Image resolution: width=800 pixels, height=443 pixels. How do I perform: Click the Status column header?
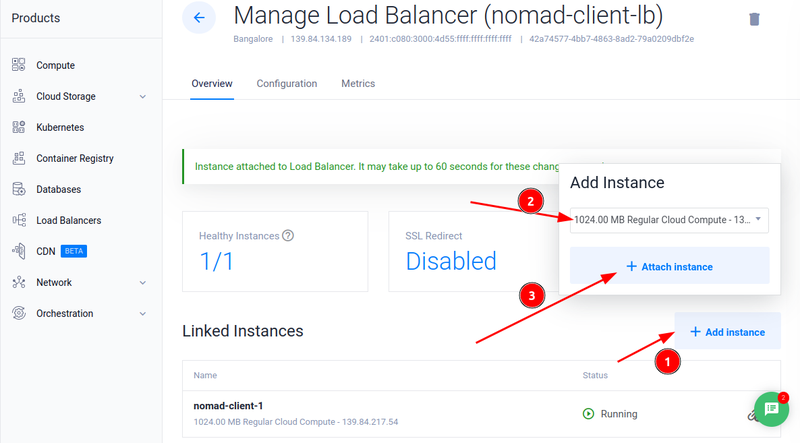click(595, 375)
